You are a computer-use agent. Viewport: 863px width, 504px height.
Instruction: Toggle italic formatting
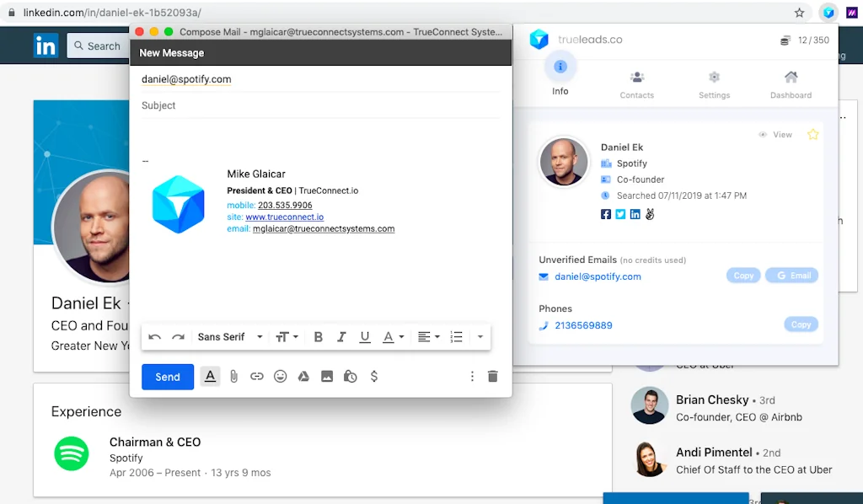341,336
